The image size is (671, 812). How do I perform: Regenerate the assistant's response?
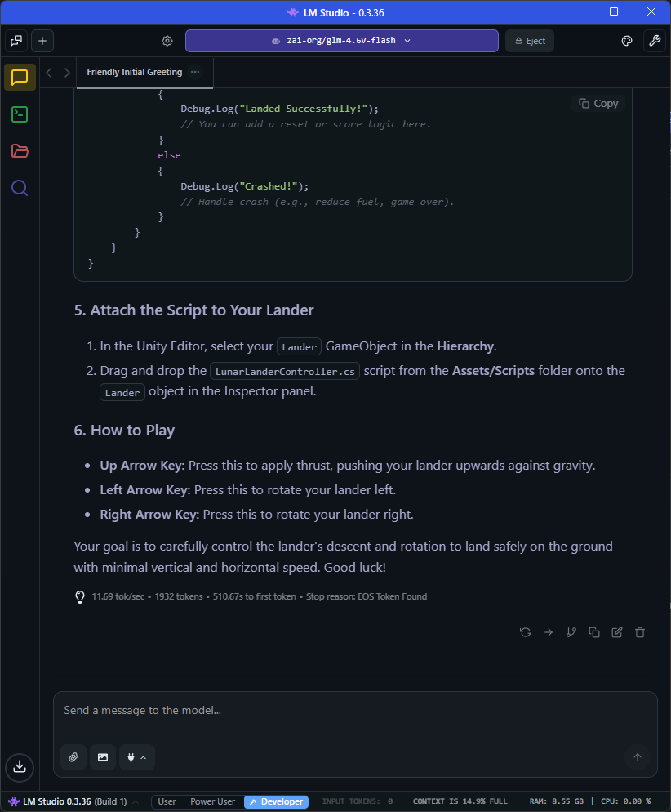(x=526, y=632)
